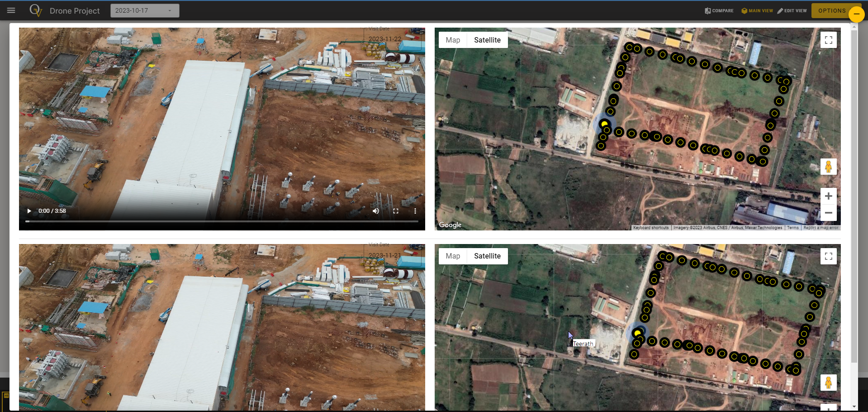Click the Drone Project title

click(x=75, y=11)
